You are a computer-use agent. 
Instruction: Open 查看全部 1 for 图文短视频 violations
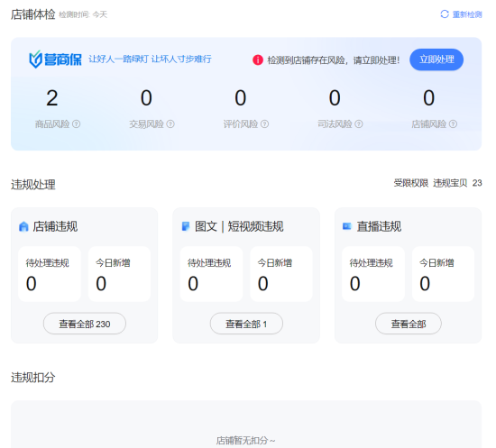[x=246, y=324]
